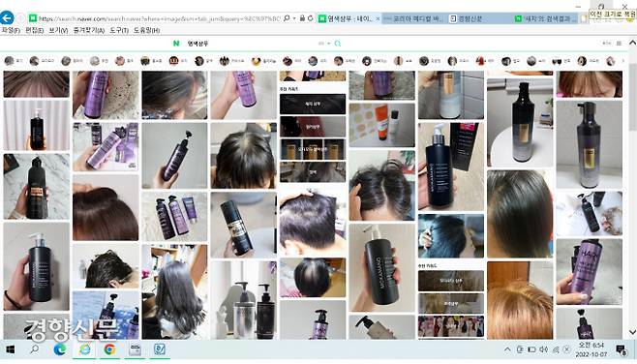Click the greyed-out forward navigation arrow

20,18
